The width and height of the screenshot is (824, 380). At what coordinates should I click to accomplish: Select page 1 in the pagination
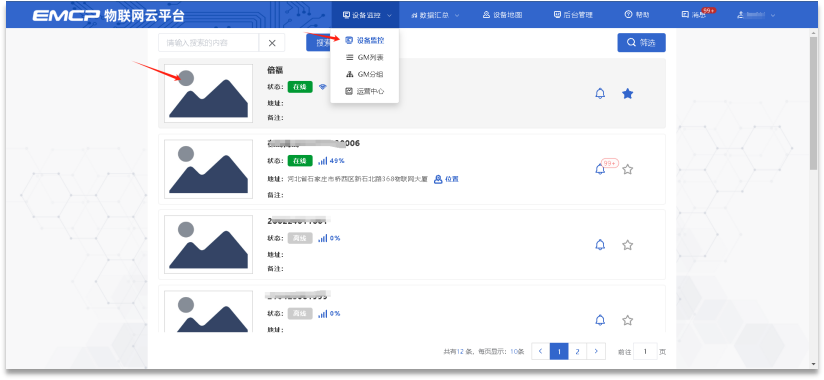point(559,351)
